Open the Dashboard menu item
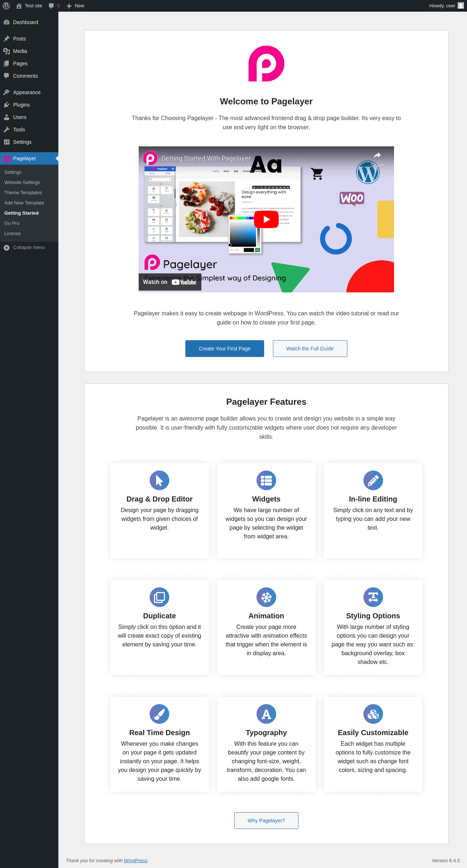 29,22
